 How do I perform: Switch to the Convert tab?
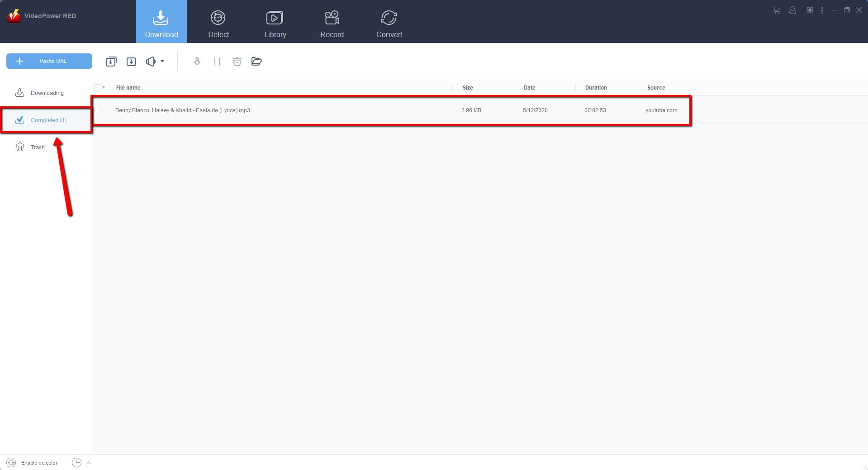[389, 23]
